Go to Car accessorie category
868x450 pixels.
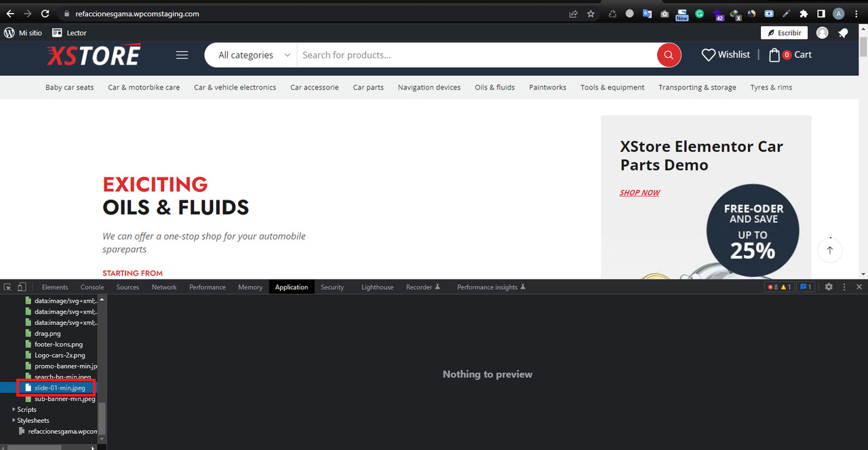point(315,88)
